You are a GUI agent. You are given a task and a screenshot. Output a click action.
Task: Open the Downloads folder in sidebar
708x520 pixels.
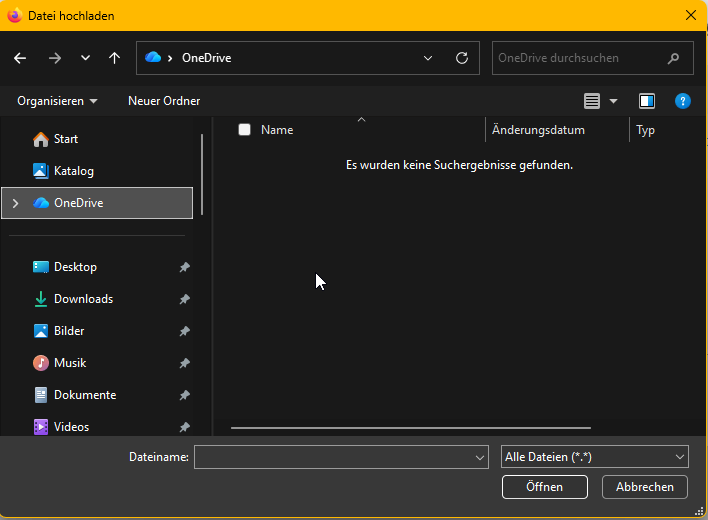[x=83, y=299]
